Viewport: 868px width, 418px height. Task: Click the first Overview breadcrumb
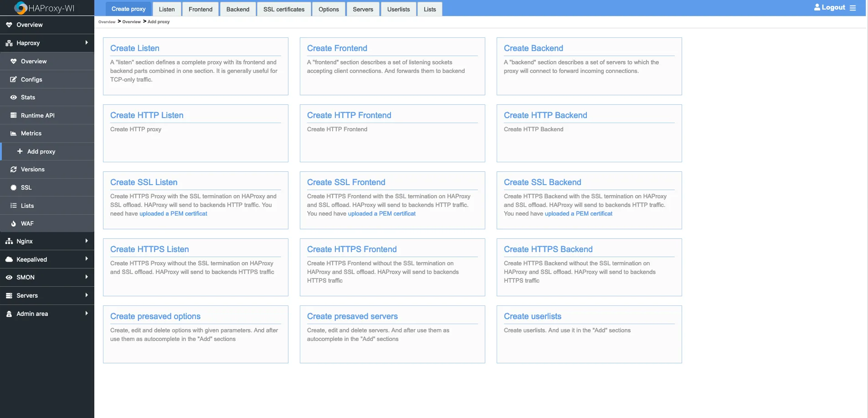107,22
